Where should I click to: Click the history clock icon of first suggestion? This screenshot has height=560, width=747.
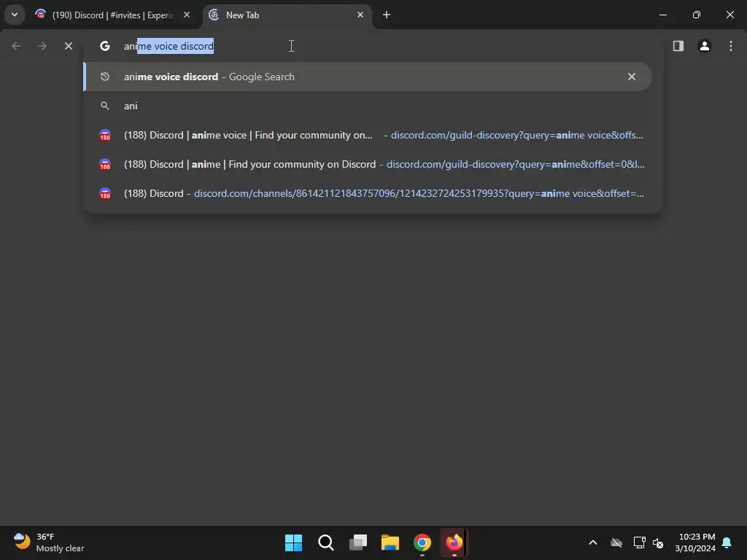(x=105, y=77)
